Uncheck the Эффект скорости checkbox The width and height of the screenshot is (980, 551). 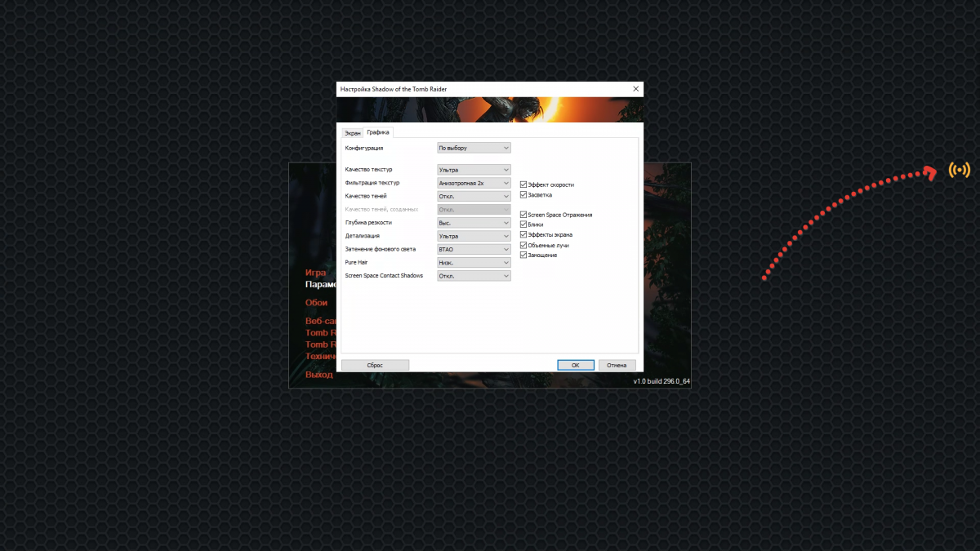pyautogui.click(x=523, y=185)
